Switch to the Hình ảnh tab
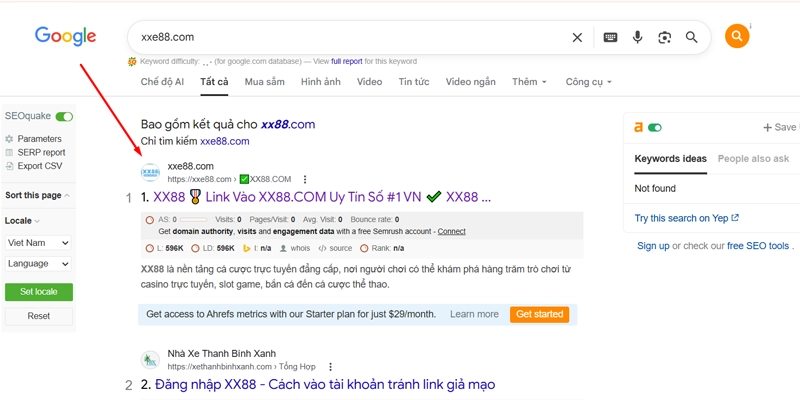Image resolution: width=800 pixels, height=400 pixels. click(x=320, y=82)
